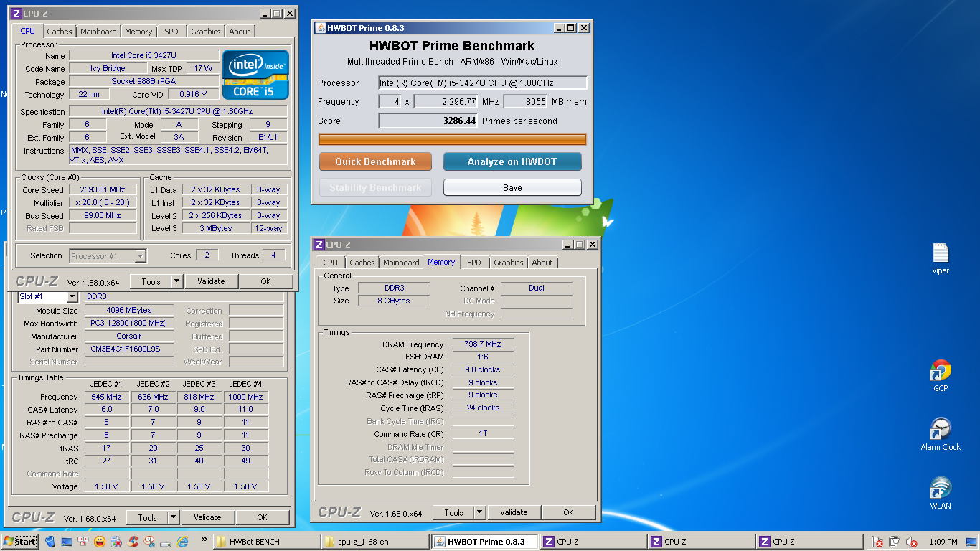Open the WLAN desktop shortcut
Viewport: 980px width, 551px height.
(x=940, y=493)
